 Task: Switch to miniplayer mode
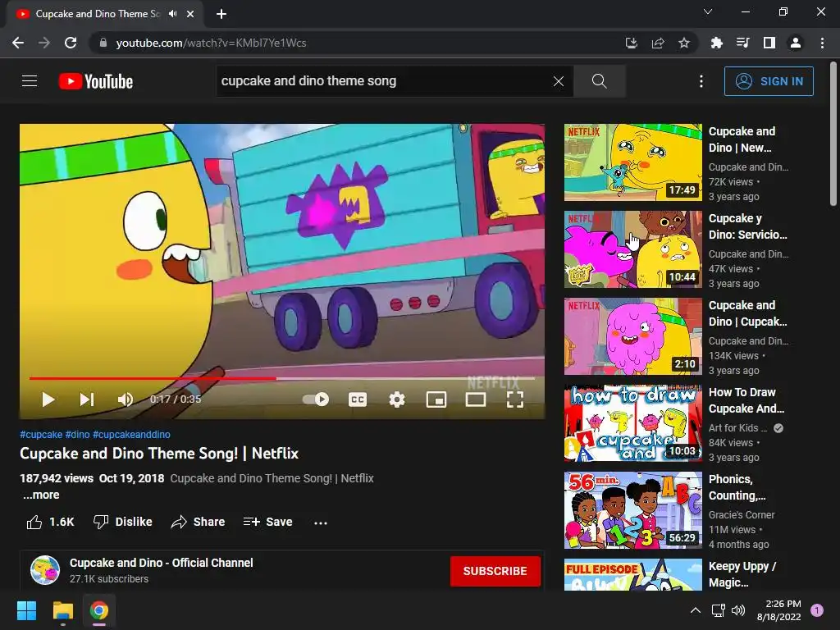tap(436, 399)
